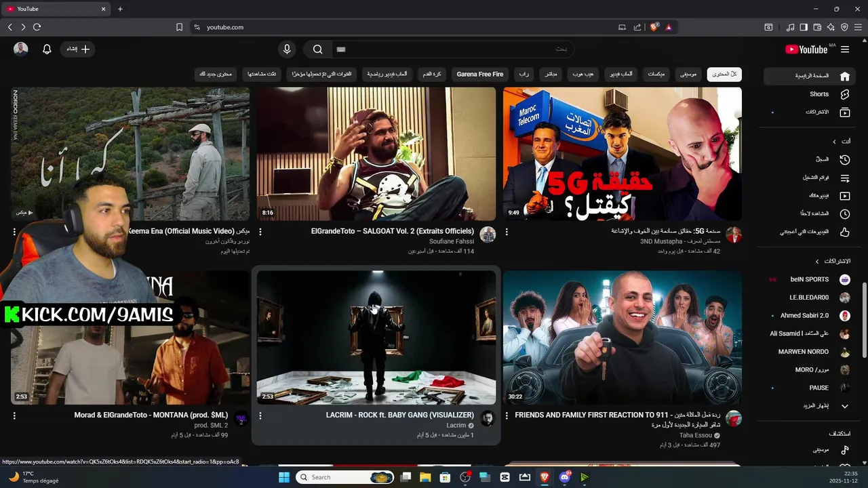Click the share icon in the address bar
This screenshot has width=868, height=488.
(637, 27)
